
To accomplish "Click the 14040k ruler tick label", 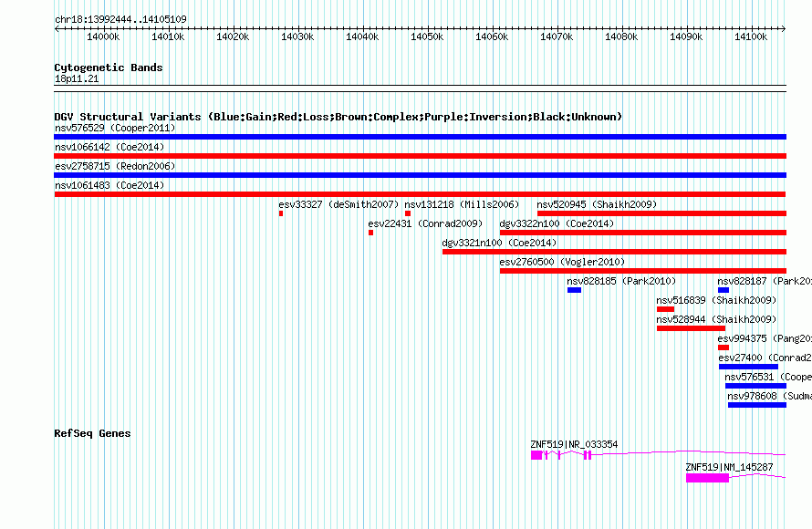I will click(x=362, y=36).
